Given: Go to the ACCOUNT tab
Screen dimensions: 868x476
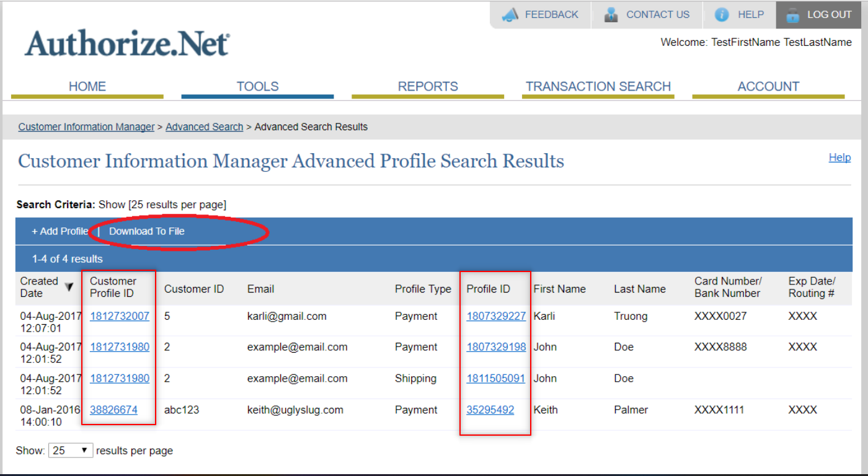Looking at the screenshot, I should coord(768,87).
